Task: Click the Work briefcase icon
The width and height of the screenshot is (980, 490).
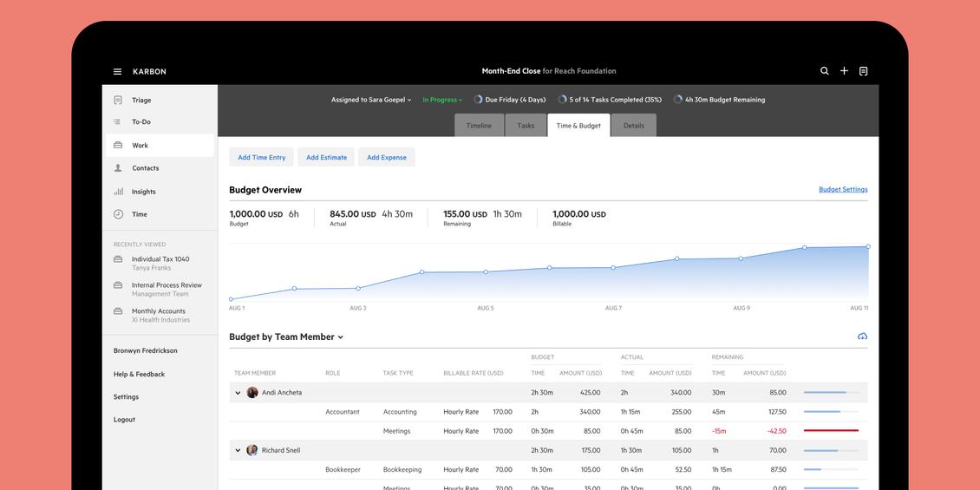Action: [x=118, y=146]
